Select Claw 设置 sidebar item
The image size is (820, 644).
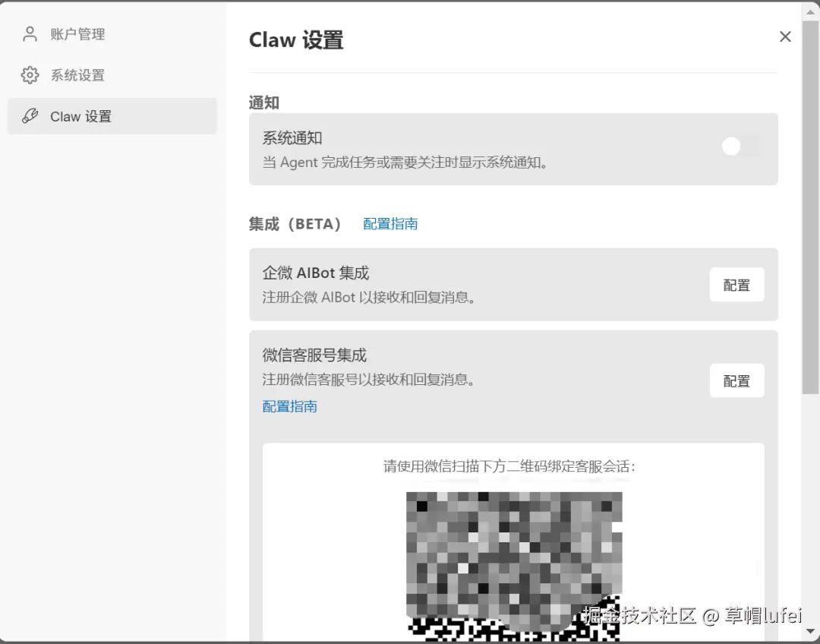[112, 116]
